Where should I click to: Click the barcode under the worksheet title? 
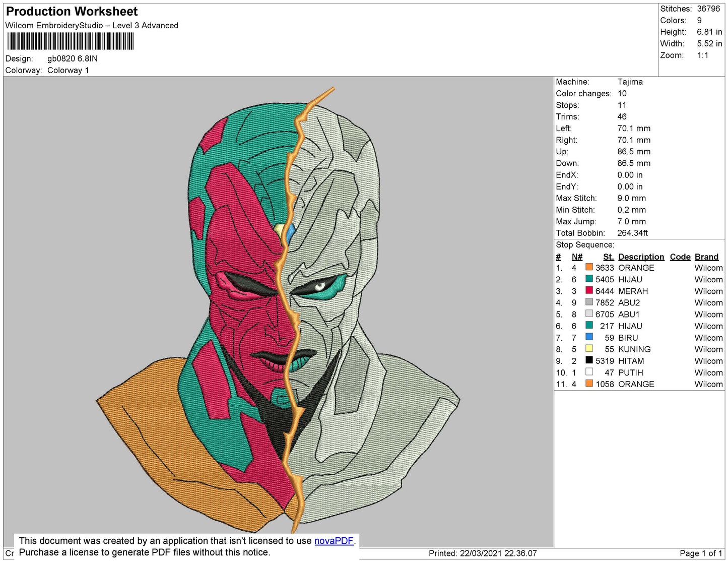click(71, 41)
